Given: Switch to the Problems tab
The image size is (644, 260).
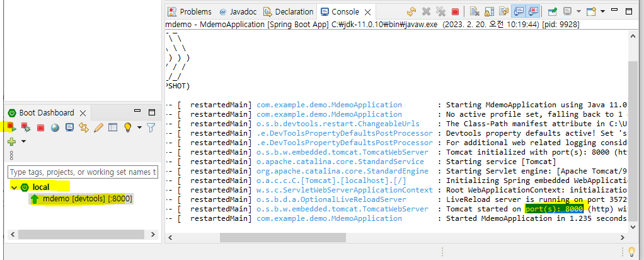Looking at the screenshot, I should (190, 11).
